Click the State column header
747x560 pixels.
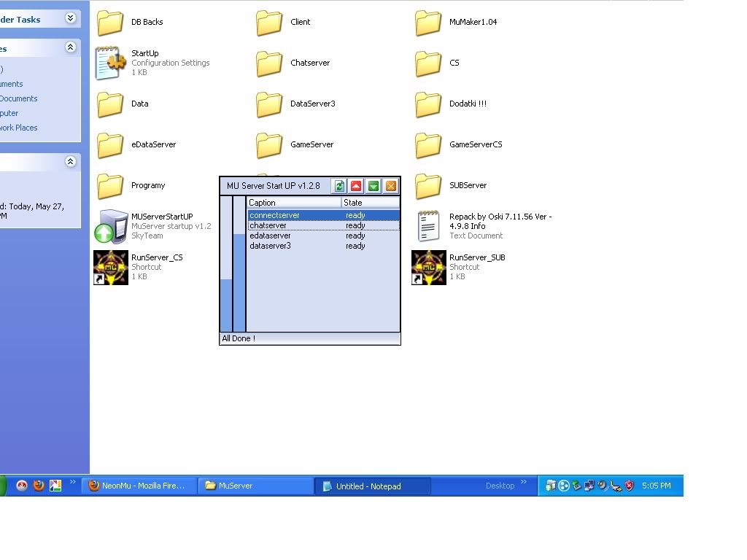pyautogui.click(x=369, y=203)
